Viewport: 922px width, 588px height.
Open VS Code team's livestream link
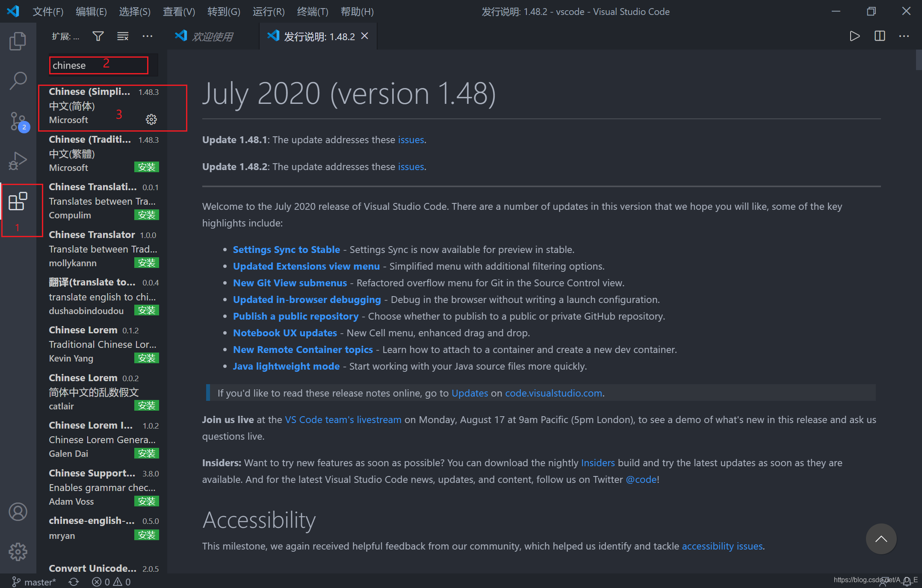[x=343, y=420]
